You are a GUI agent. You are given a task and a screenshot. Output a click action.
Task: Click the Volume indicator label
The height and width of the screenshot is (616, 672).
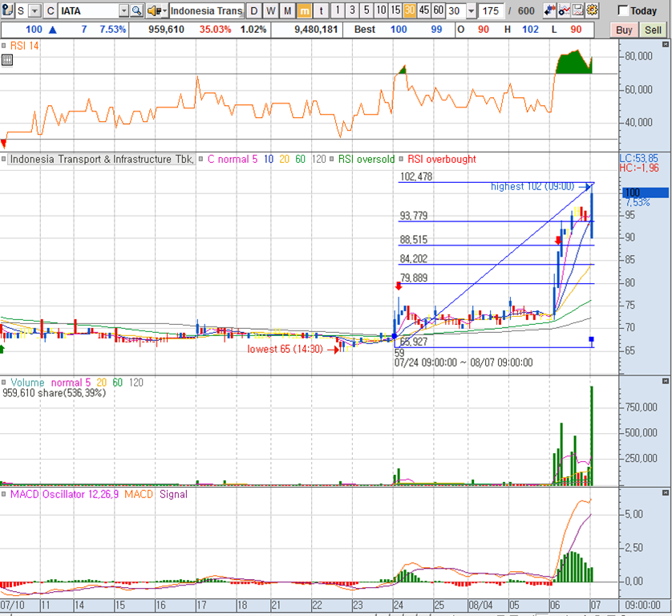pyautogui.click(x=27, y=383)
